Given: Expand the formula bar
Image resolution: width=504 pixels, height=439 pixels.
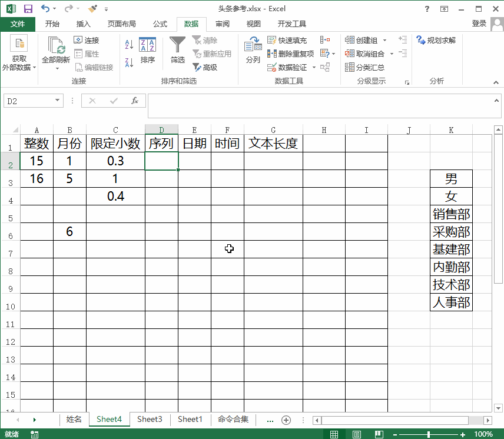Looking at the screenshot, I should coord(496,101).
